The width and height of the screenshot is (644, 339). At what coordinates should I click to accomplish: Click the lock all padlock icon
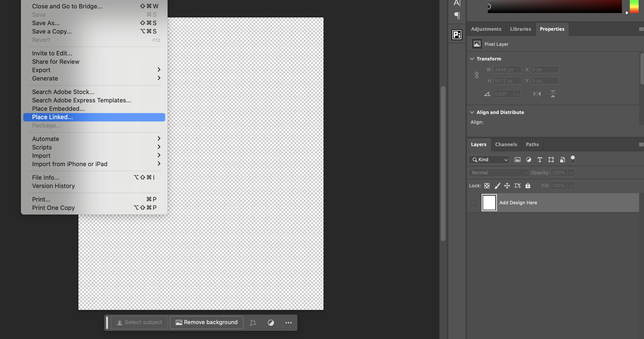pos(528,185)
